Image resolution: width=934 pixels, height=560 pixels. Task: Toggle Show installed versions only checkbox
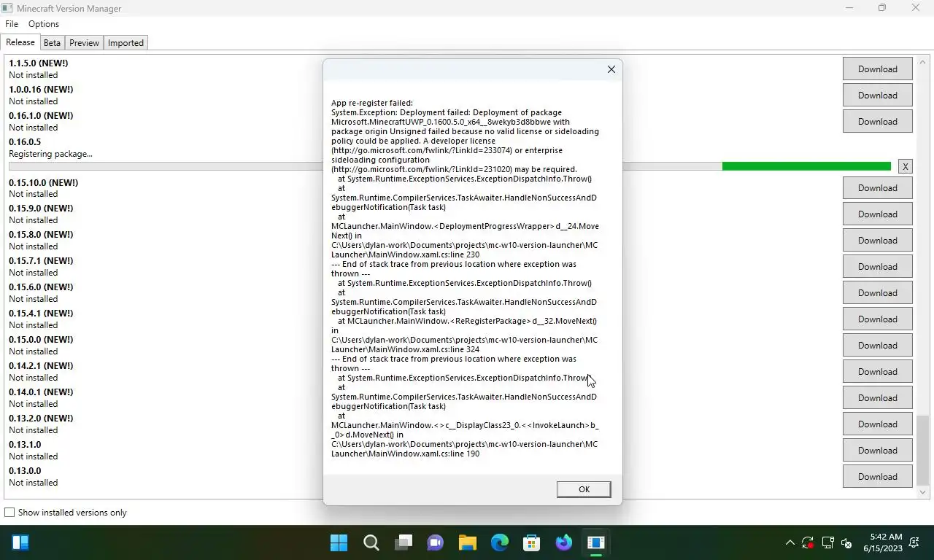coord(9,513)
